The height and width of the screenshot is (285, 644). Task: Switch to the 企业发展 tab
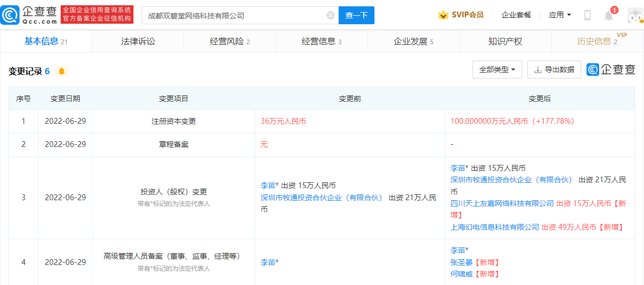(414, 41)
